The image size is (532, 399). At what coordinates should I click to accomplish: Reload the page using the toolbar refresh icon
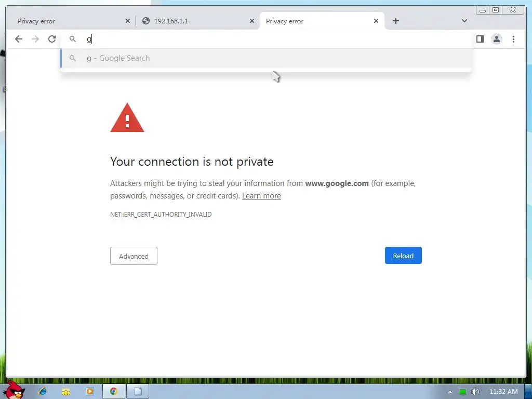52,39
